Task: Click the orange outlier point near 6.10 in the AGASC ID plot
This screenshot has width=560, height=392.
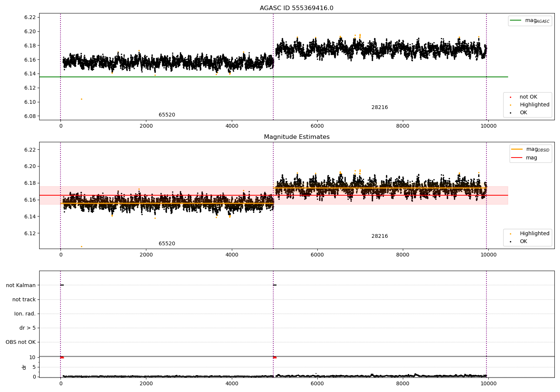Action: (81, 99)
